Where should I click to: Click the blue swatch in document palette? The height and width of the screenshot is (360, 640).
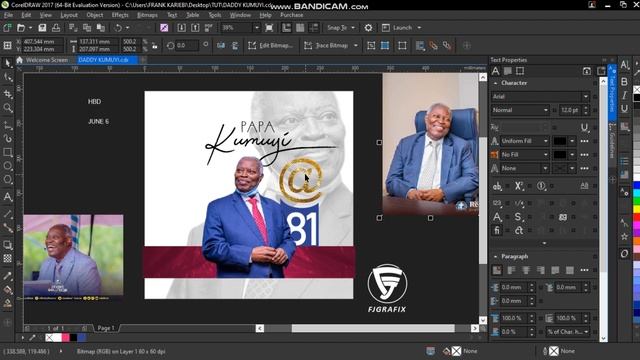coord(82,338)
